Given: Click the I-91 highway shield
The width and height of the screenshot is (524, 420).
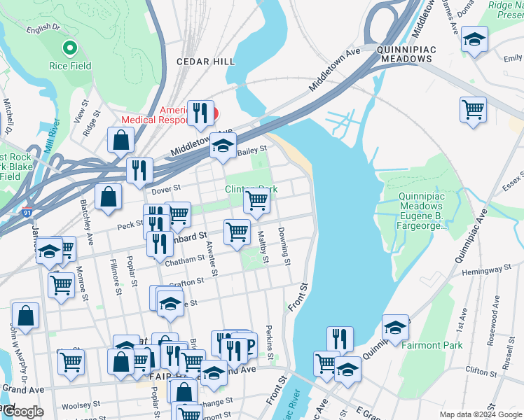Looking at the screenshot, I should (x=27, y=212).
